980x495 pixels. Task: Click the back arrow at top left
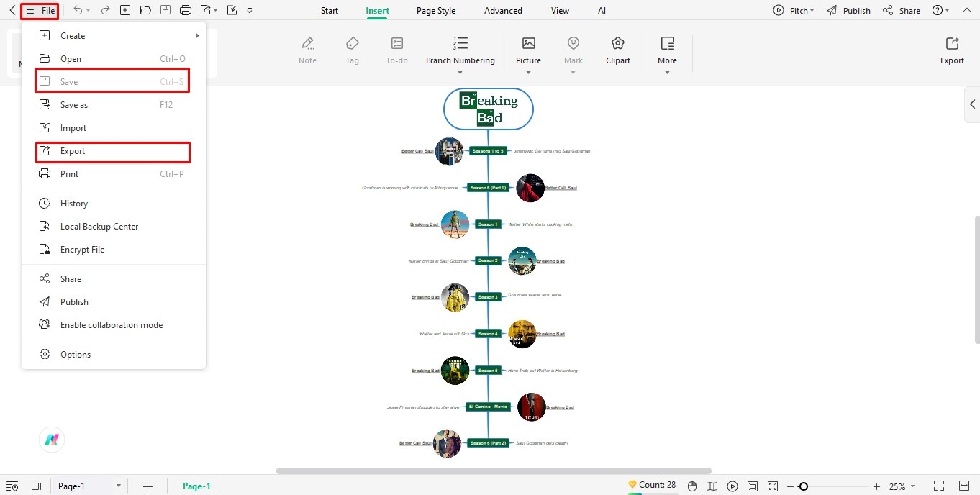[12, 11]
